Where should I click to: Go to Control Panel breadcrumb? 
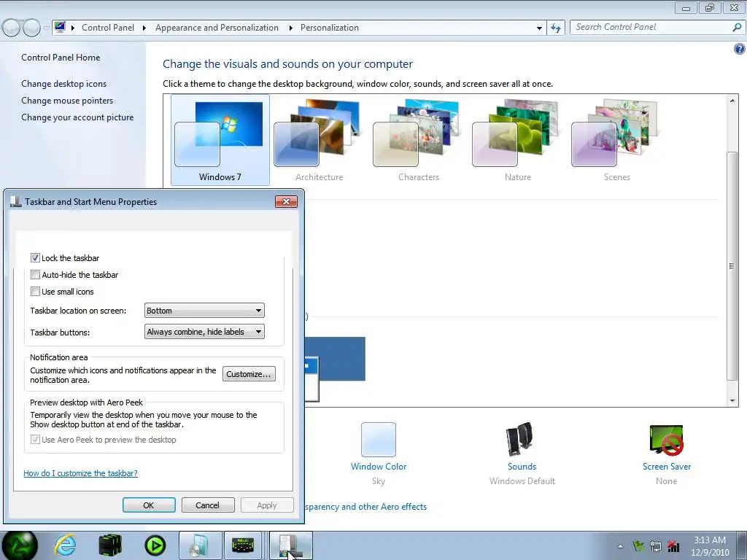(108, 28)
